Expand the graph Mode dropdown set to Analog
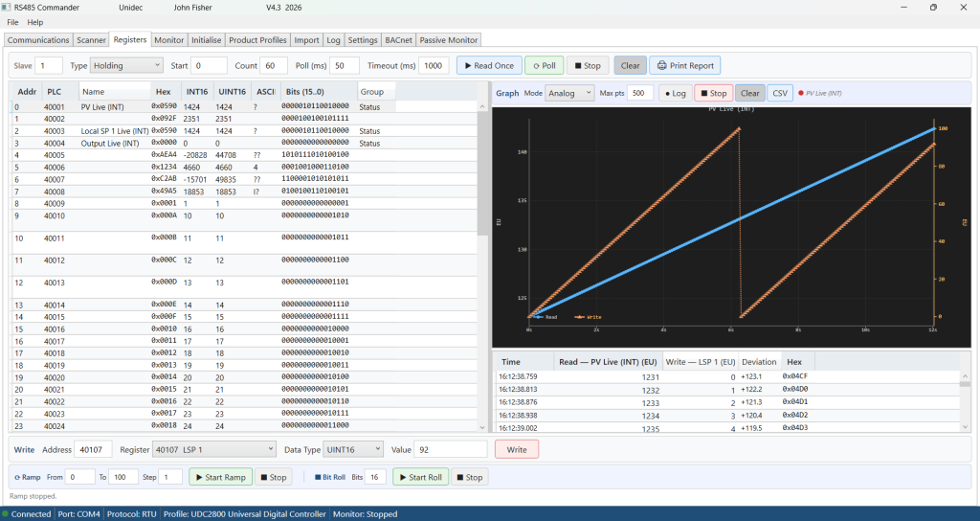Viewport: 980px width, 521px height. [x=569, y=93]
